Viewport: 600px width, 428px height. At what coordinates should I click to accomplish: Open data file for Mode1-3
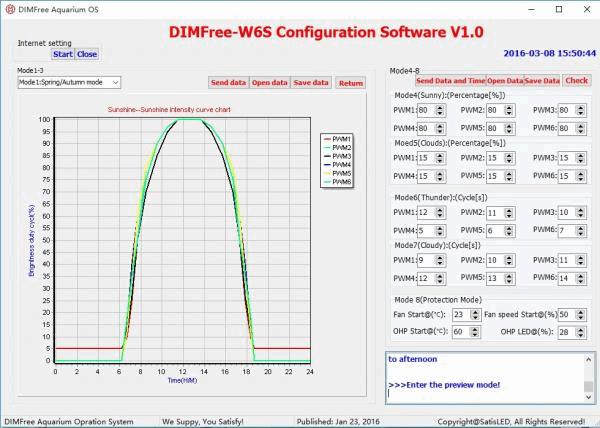pyautogui.click(x=269, y=83)
